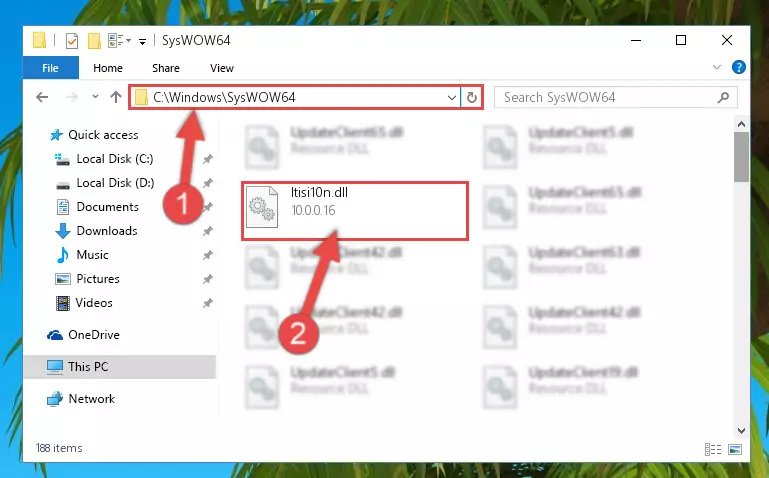Unpin Local Disk (D:) using its pin icon
The image size is (769, 478).
tap(208, 183)
